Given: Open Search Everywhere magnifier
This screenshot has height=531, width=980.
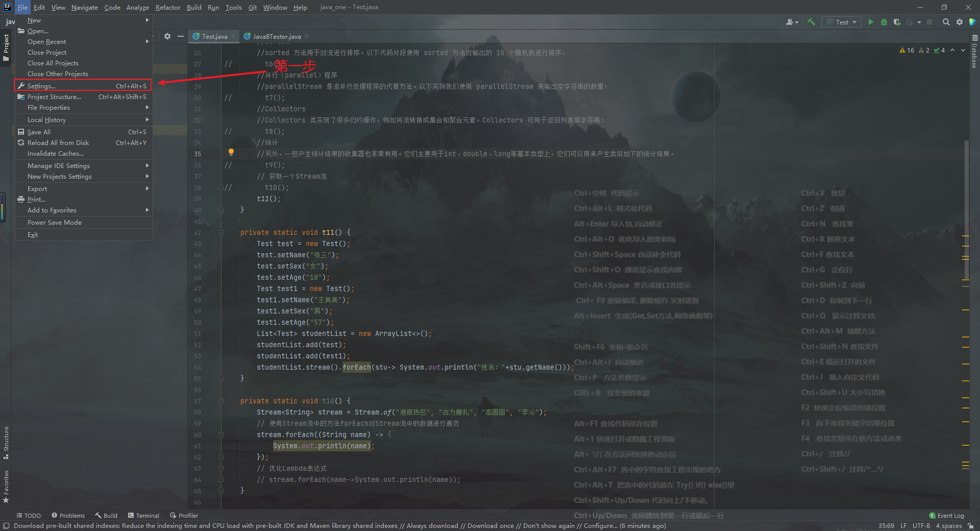Looking at the screenshot, I should click(x=946, y=22).
